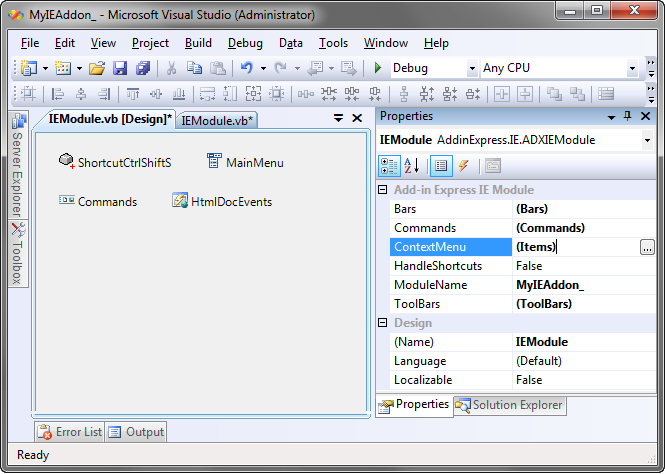Click the Property Pages icon
Screen dimensions: 665x474
pos(493,166)
